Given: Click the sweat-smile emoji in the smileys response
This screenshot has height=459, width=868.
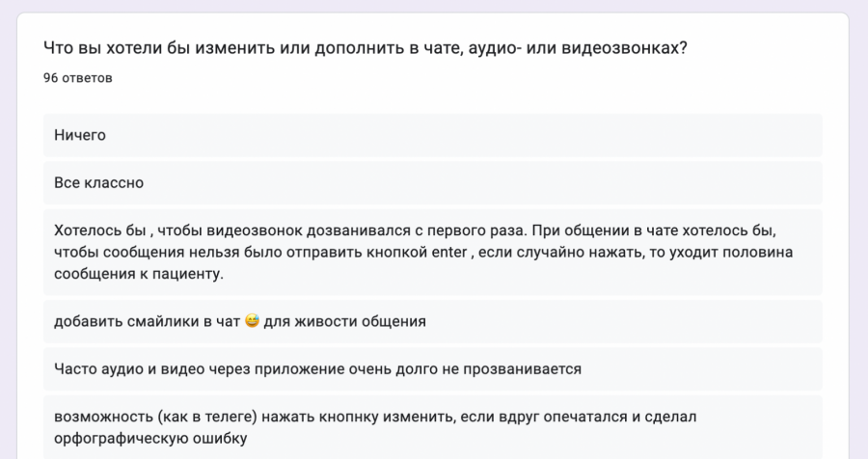Looking at the screenshot, I should pos(253,321).
